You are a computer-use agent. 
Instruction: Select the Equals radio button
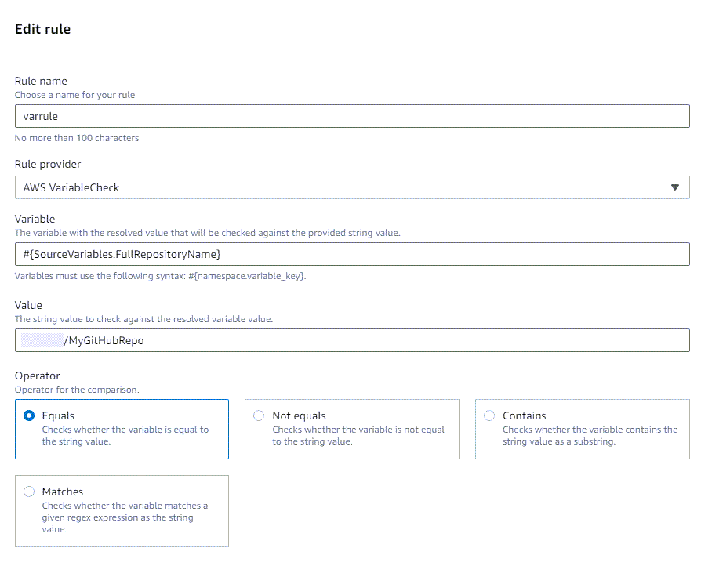click(30, 416)
